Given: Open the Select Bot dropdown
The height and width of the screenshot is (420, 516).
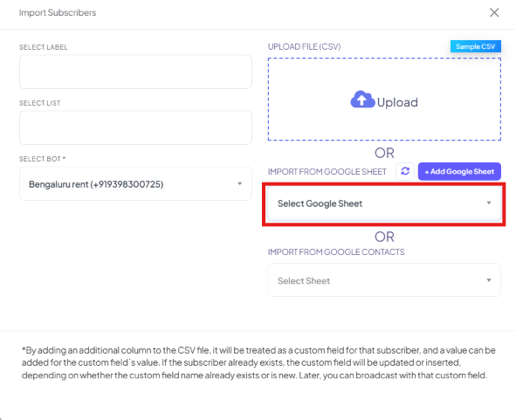Looking at the screenshot, I should (135, 183).
